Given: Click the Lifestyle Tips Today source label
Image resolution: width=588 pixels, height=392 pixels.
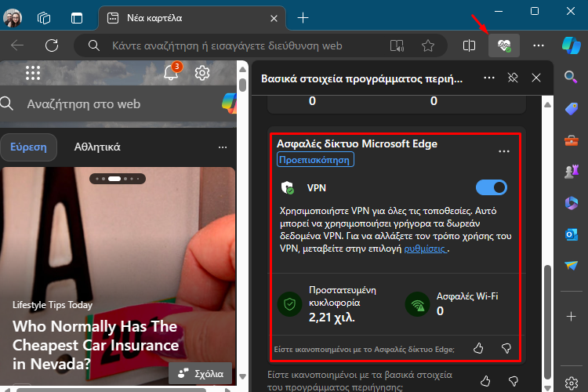Looking at the screenshot, I should click(x=53, y=305).
